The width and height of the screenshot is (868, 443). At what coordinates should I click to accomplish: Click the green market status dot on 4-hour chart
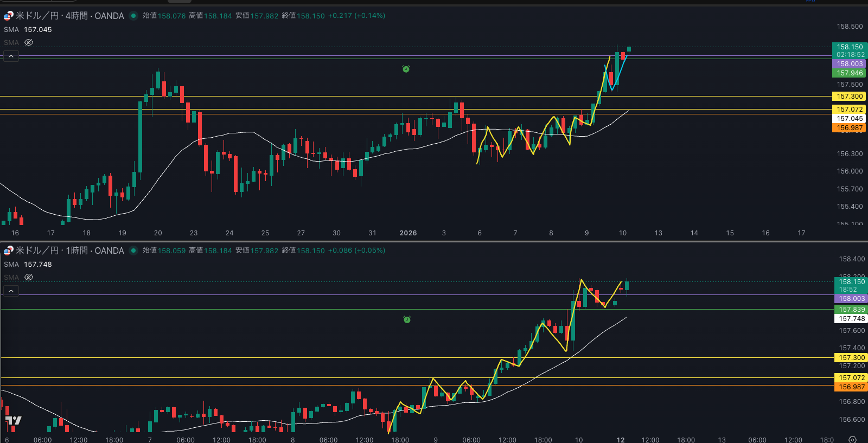click(133, 16)
